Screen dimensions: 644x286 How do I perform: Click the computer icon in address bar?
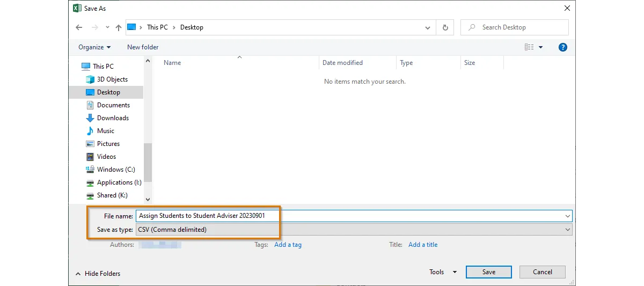click(x=131, y=27)
